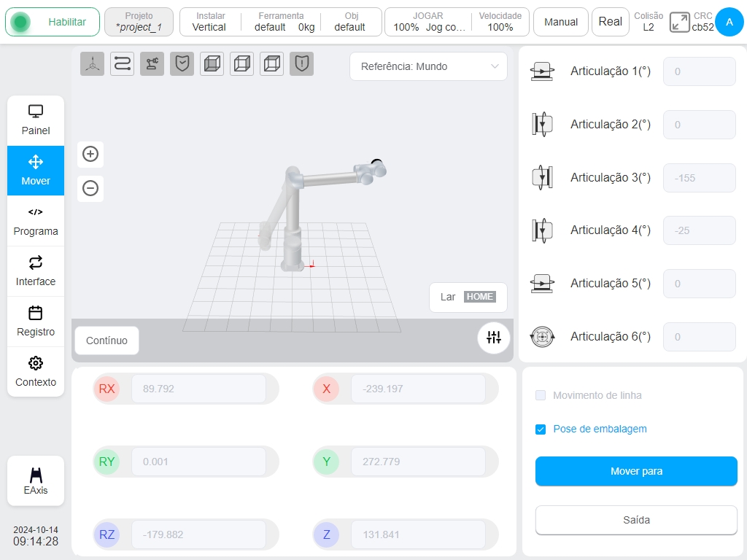
Task: Zoom out the 3D robot view
Action: point(90,188)
